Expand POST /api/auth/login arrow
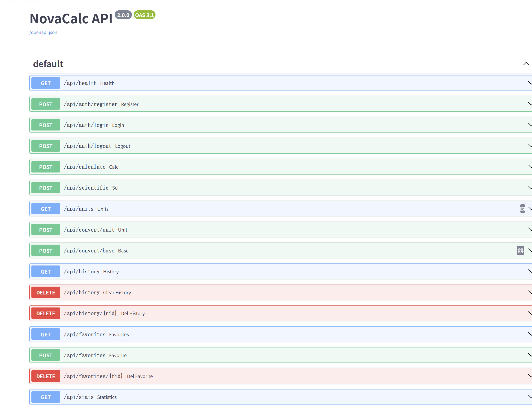The width and height of the screenshot is (532, 409). click(x=530, y=125)
